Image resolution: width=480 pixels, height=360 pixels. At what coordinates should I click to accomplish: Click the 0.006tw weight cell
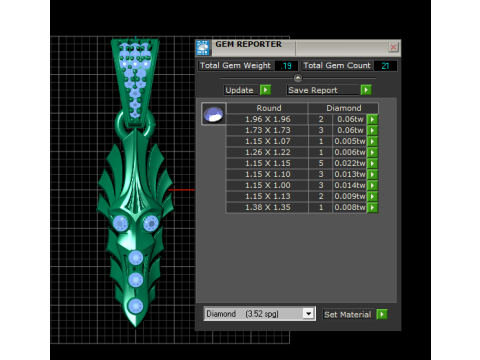(350, 152)
